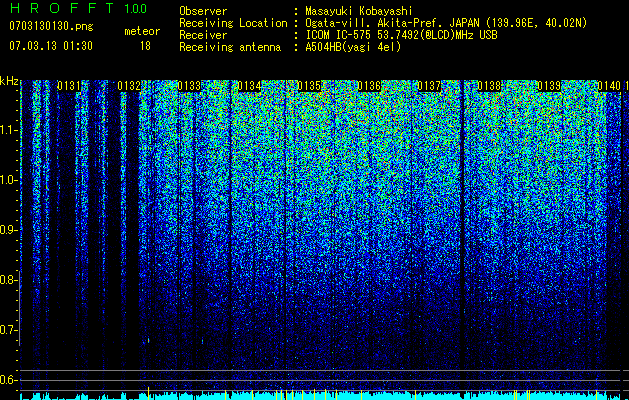The image size is (629, 400).
Task: Click the 0132 time marker
Action: [129, 86]
